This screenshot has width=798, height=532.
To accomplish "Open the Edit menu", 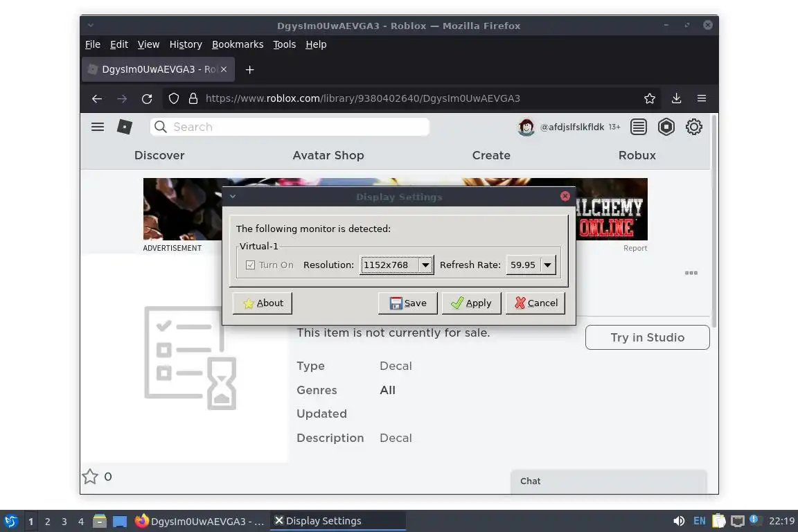I will point(119,44).
